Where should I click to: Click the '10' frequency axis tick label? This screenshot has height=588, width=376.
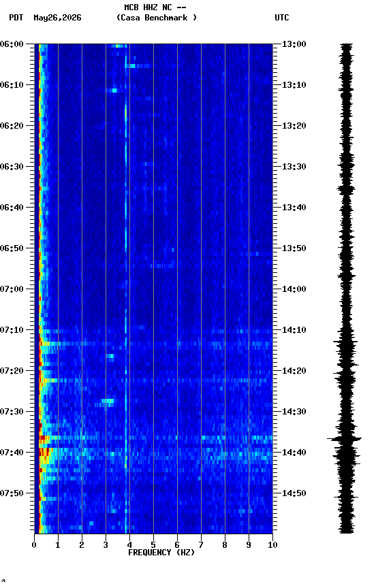pyautogui.click(x=272, y=545)
